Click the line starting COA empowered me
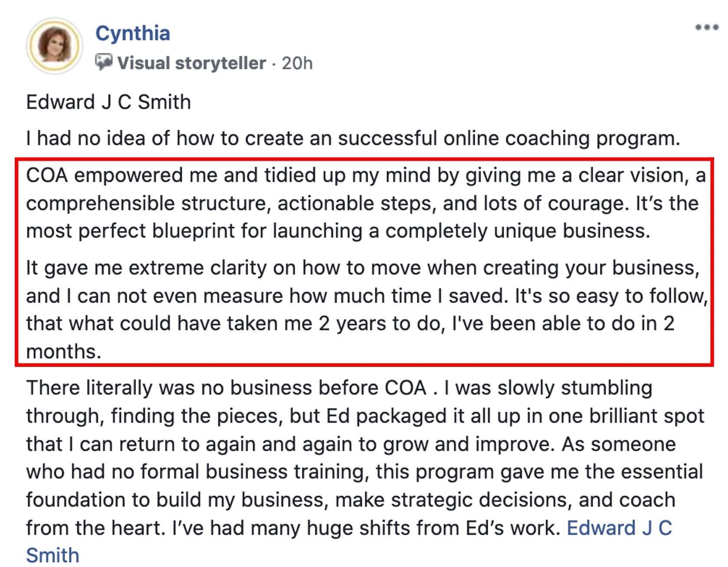This screenshot has width=728, height=567. [366, 175]
